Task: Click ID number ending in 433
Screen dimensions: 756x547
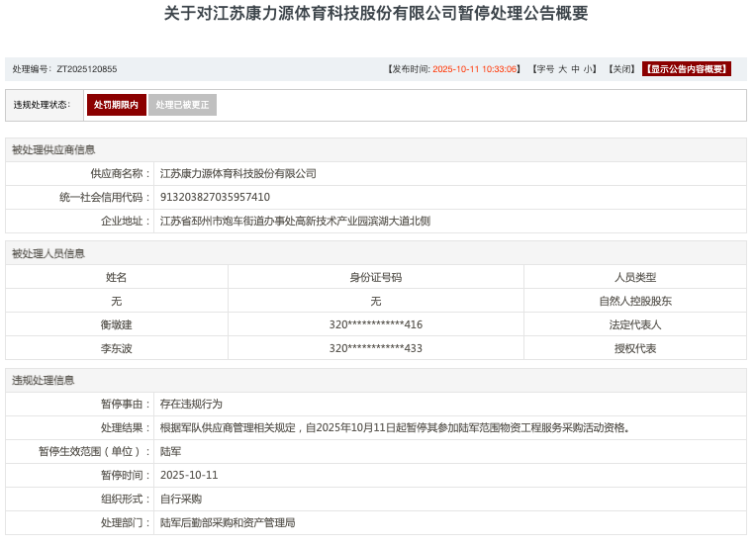Action: point(376,348)
